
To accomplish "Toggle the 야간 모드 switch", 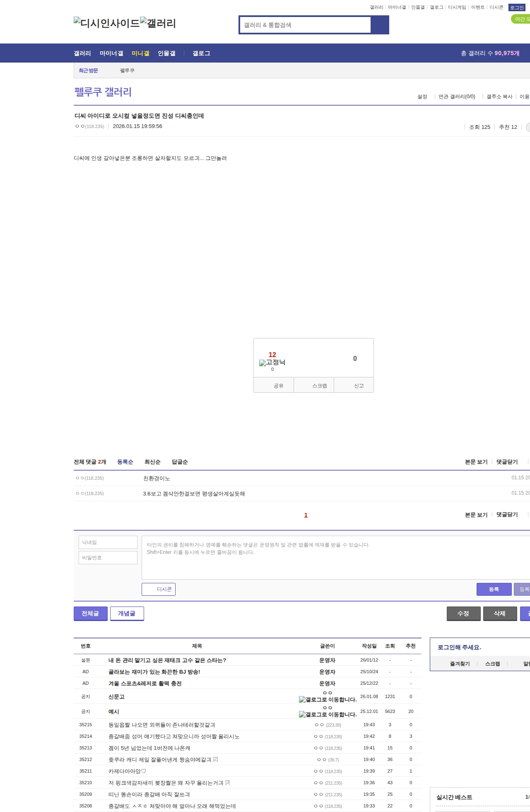I will point(520,19).
